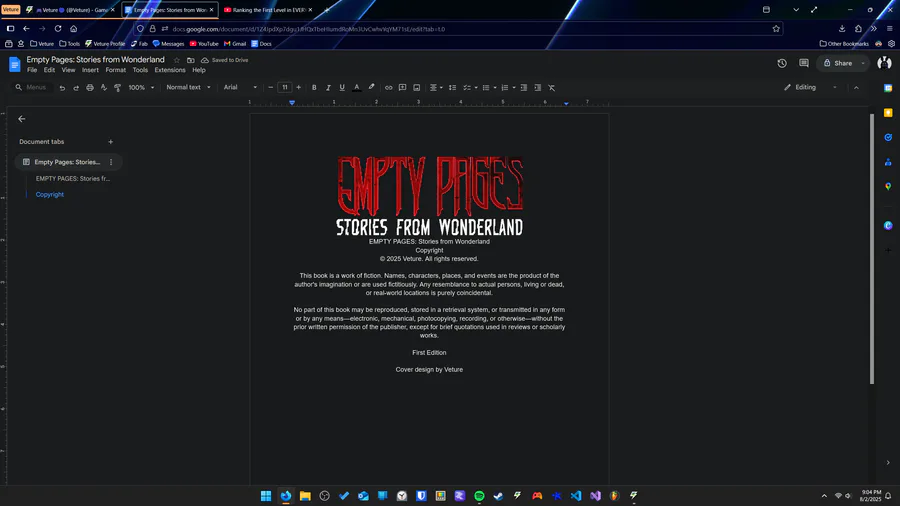Select the Paint format tool
900x506 pixels.
(117, 88)
